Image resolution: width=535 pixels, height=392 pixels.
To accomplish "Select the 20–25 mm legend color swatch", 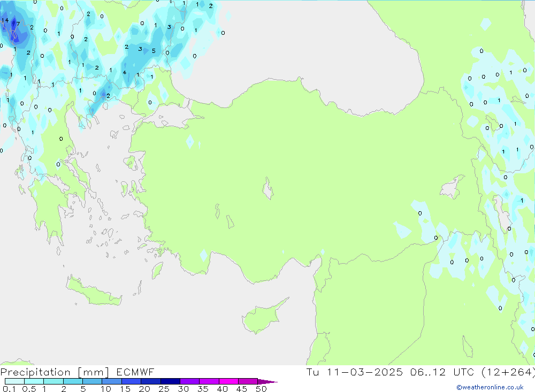I will 151,381.
